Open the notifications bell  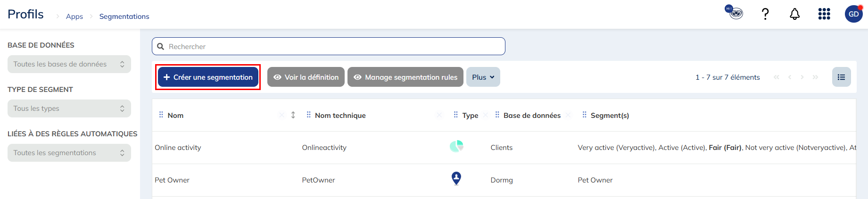[x=794, y=14]
